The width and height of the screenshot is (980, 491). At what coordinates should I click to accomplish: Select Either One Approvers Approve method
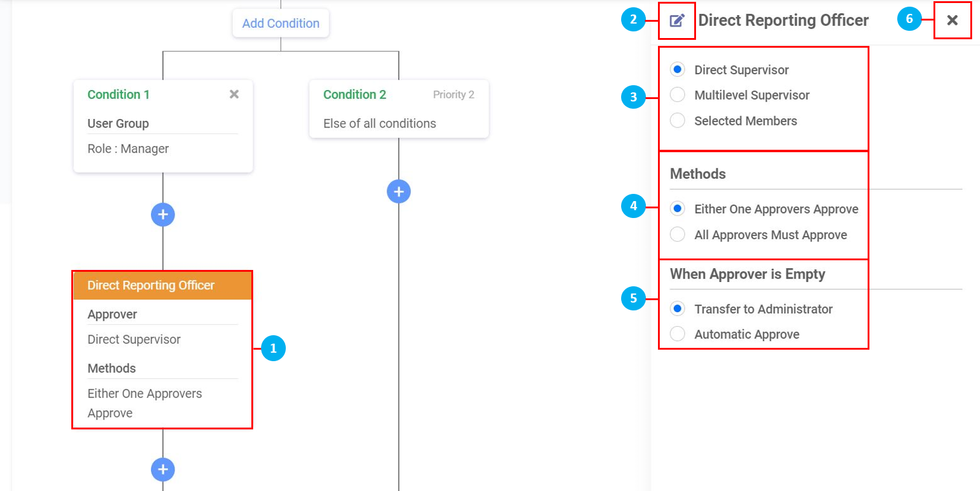[678, 209]
